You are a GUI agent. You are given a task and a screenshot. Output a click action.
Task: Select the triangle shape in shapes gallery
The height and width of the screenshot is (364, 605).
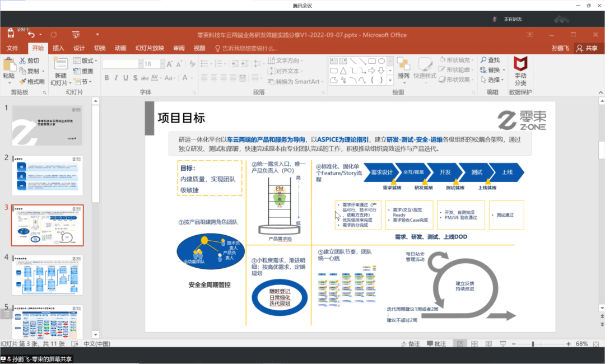(343, 71)
